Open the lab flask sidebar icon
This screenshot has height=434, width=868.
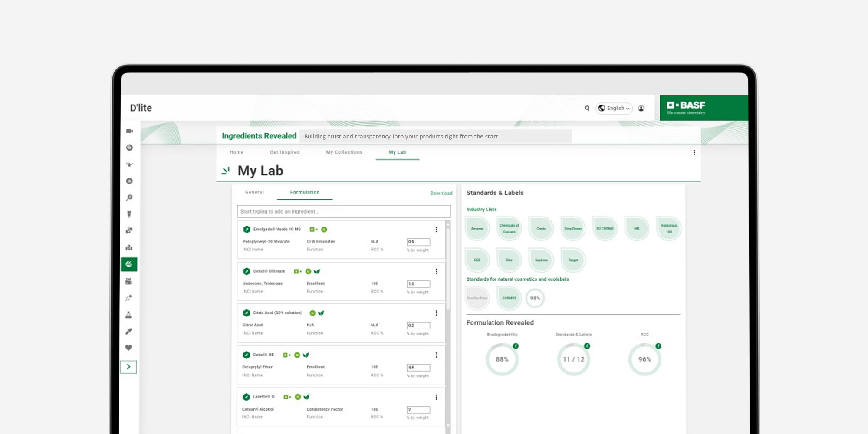click(128, 315)
